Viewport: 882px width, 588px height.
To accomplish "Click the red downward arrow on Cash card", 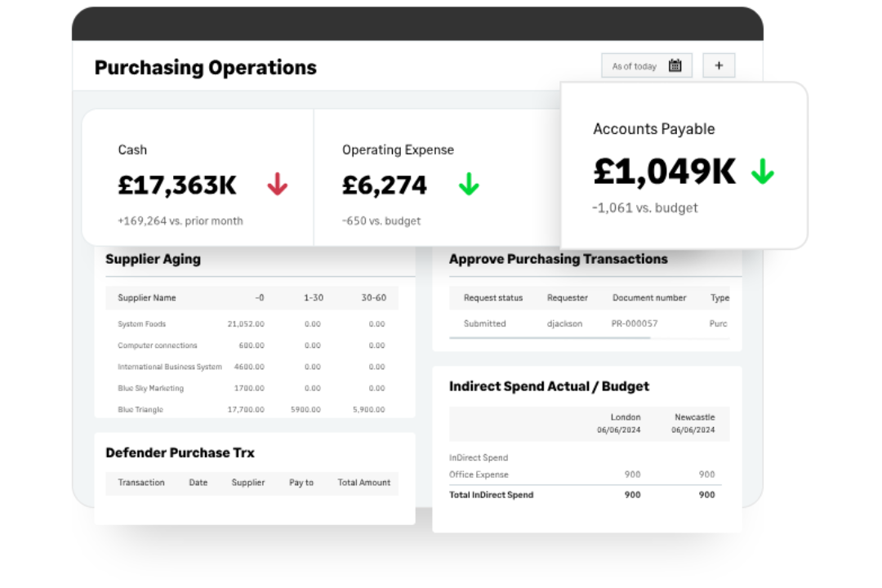I will [x=278, y=185].
